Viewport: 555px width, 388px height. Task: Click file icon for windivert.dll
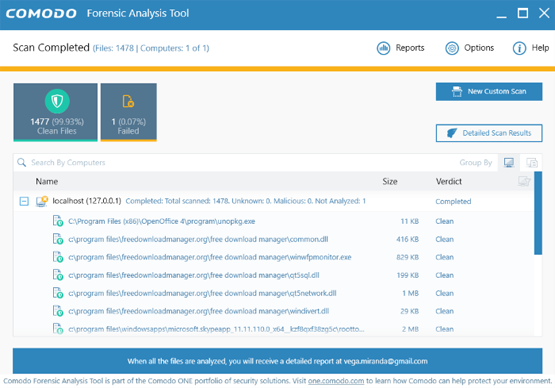pyautogui.click(x=58, y=311)
